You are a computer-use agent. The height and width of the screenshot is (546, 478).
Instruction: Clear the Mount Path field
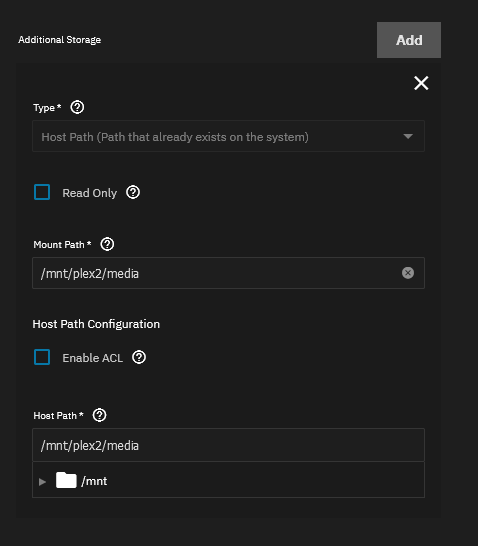[408, 273]
